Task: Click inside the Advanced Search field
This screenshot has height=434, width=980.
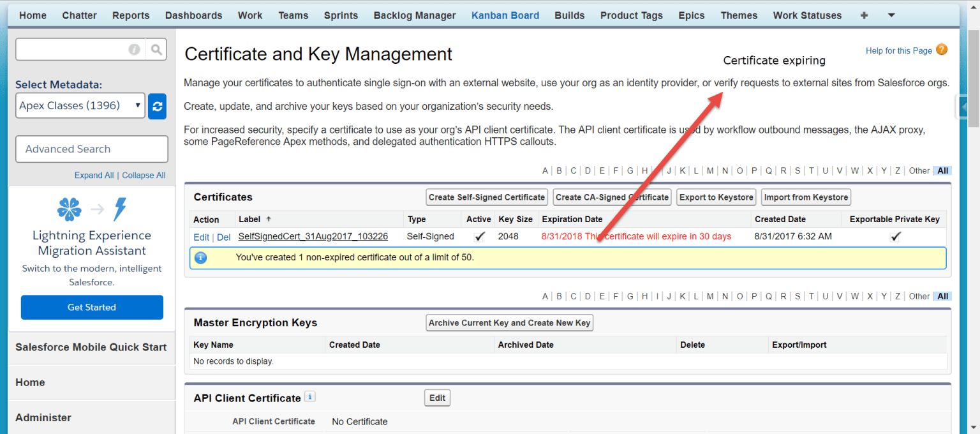Action: click(x=91, y=149)
